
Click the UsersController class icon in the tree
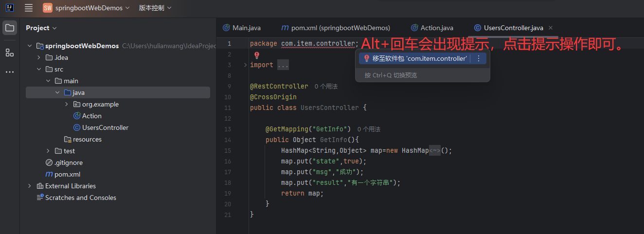pyautogui.click(x=77, y=127)
